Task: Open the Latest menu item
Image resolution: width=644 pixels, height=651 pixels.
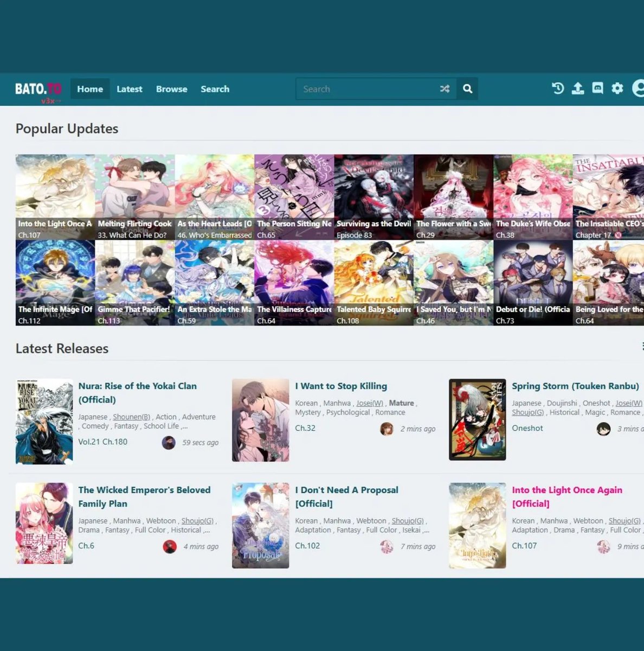Action: point(130,89)
